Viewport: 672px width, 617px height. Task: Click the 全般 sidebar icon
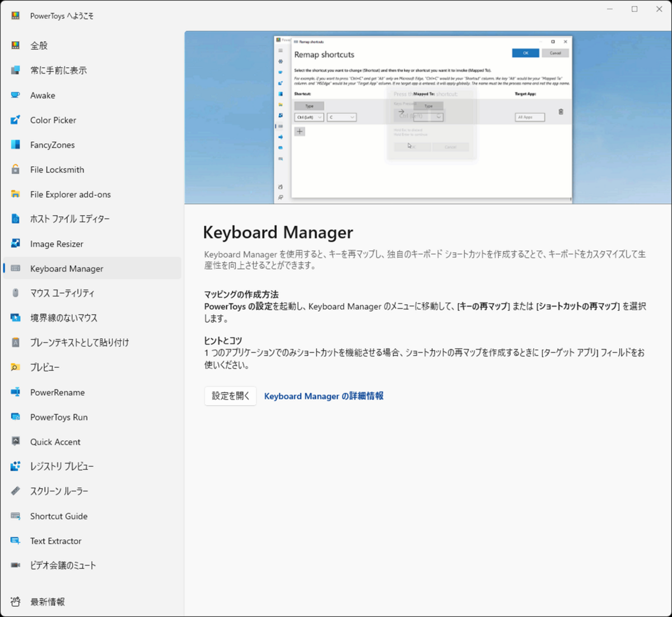point(16,45)
